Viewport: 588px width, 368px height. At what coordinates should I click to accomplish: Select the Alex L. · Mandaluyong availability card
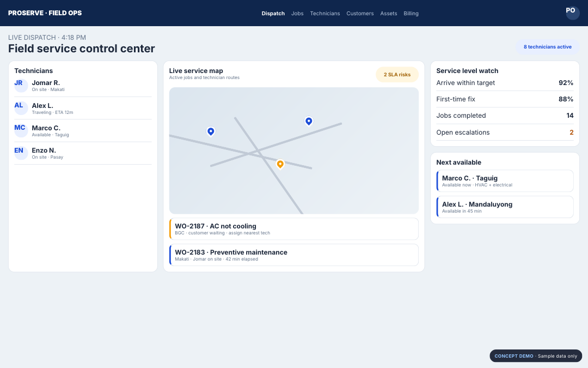click(x=505, y=207)
